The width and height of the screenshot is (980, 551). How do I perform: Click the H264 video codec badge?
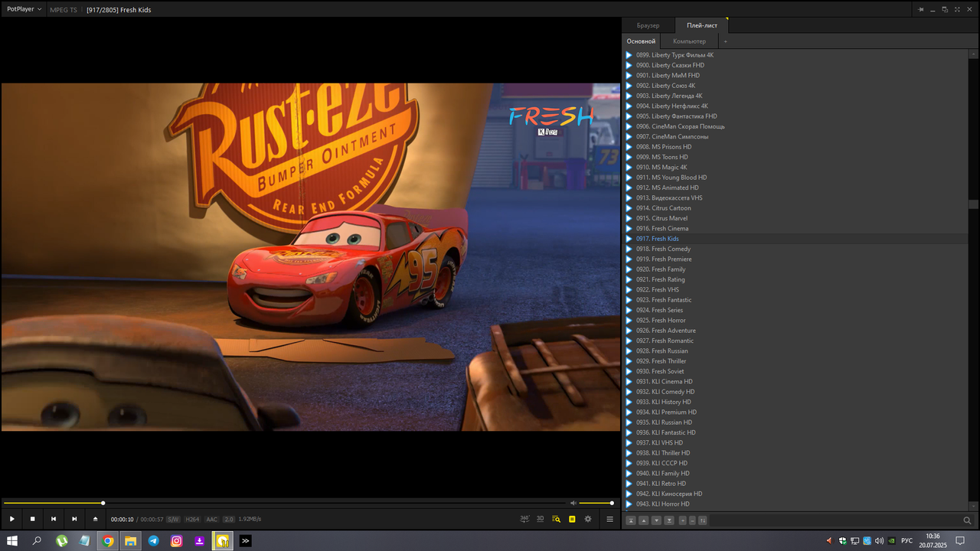pyautogui.click(x=192, y=519)
